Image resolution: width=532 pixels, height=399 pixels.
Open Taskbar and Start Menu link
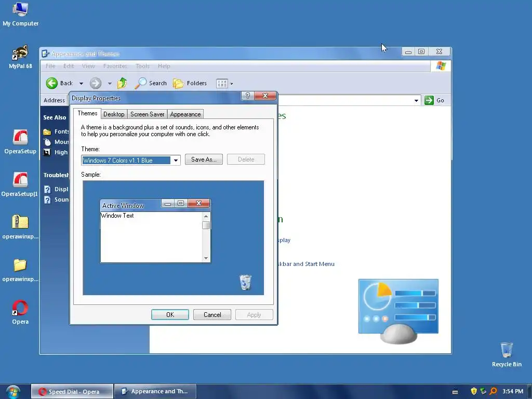pyautogui.click(x=306, y=264)
